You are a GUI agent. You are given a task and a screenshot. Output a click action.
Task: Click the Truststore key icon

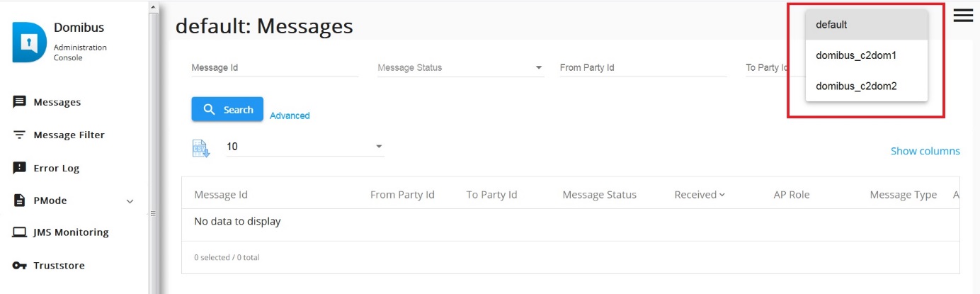(20, 266)
